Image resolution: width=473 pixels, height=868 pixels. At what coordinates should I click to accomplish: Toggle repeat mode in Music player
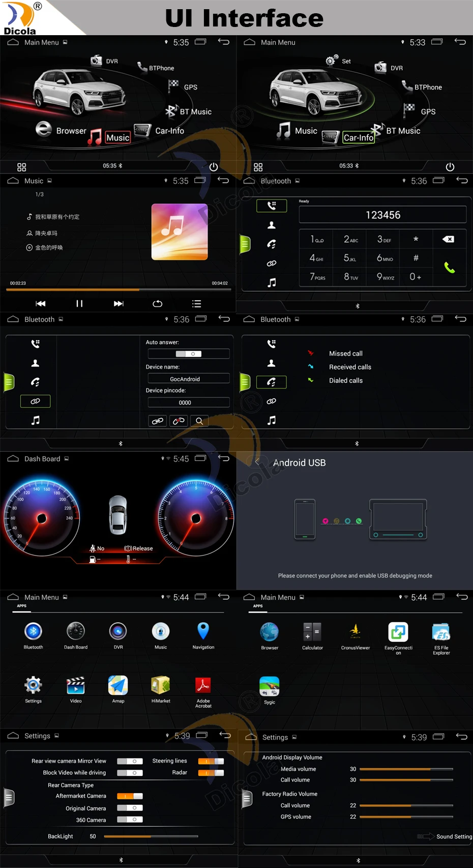tap(158, 303)
